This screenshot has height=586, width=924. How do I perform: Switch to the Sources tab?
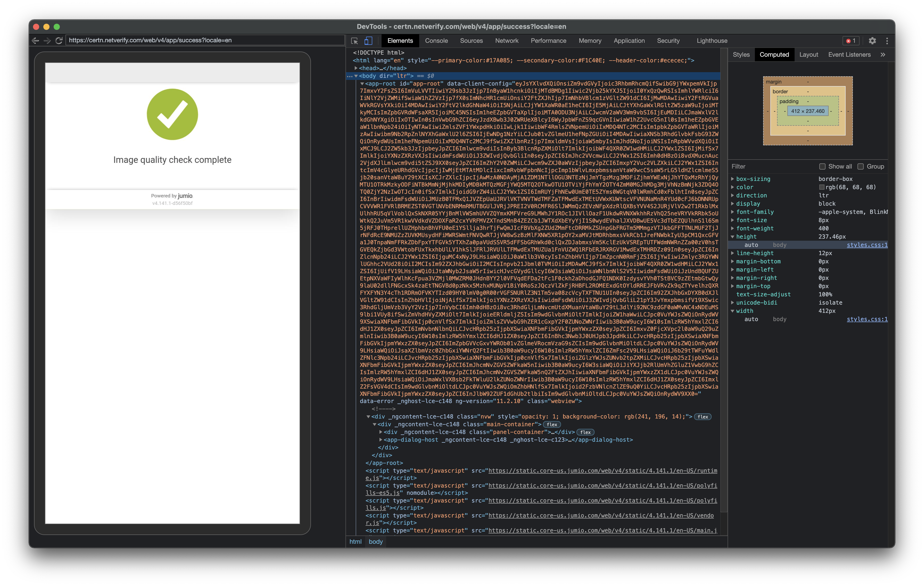(471, 41)
